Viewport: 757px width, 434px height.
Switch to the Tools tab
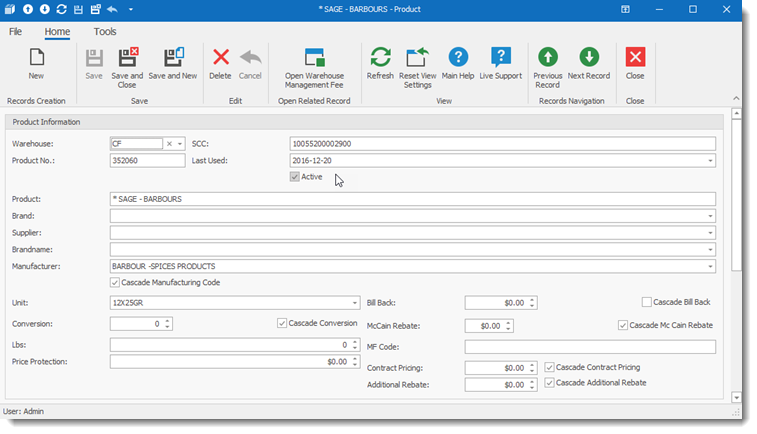(105, 31)
